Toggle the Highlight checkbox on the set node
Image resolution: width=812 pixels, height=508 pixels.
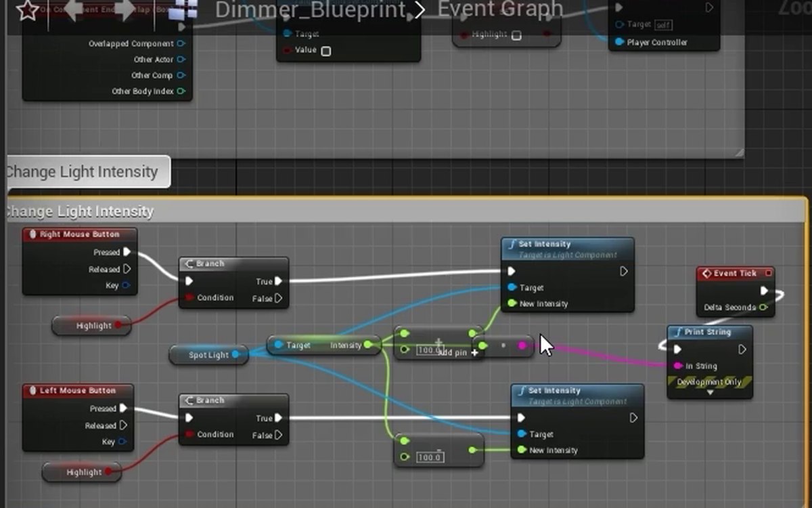point(516,35)
